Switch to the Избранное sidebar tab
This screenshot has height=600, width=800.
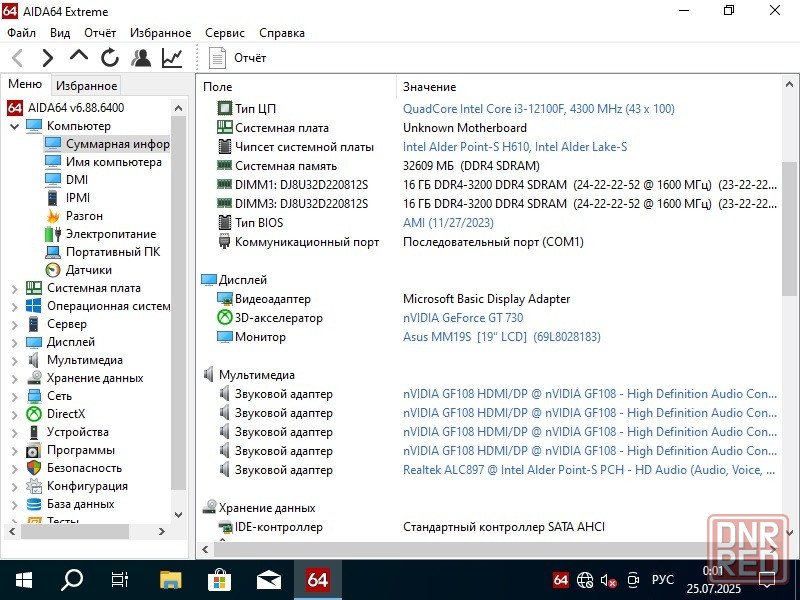tap(86, 85)
